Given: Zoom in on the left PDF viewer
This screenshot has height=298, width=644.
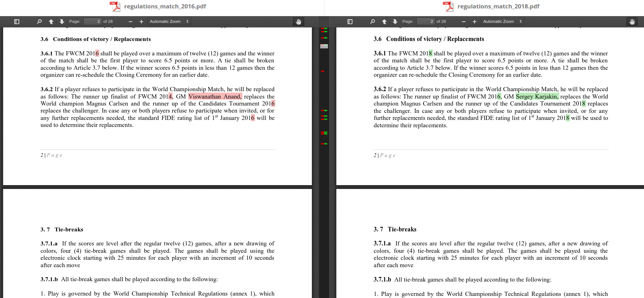Looking at the screenshot, I should pyautogui.click(x=141, y=22).
